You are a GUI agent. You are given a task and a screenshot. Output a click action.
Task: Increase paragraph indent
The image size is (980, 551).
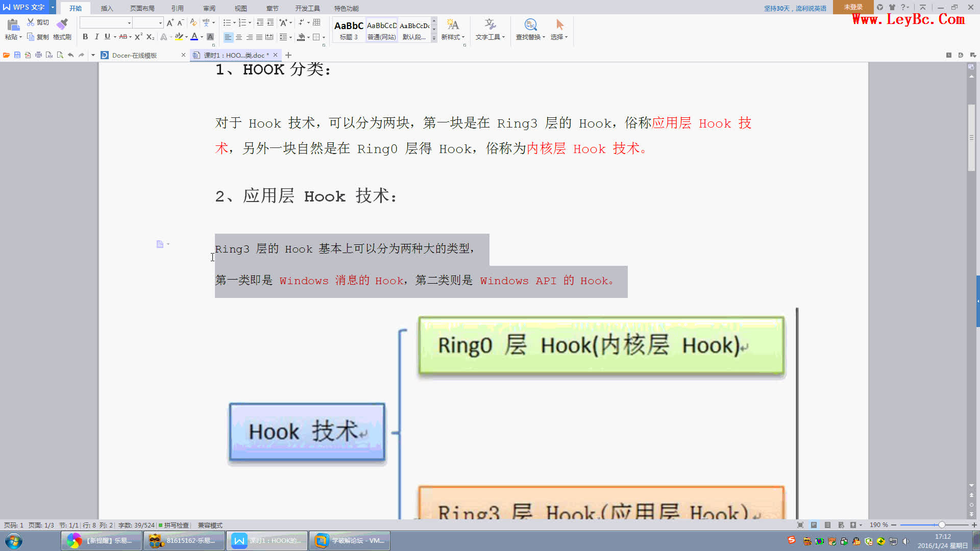click(271, 22)
